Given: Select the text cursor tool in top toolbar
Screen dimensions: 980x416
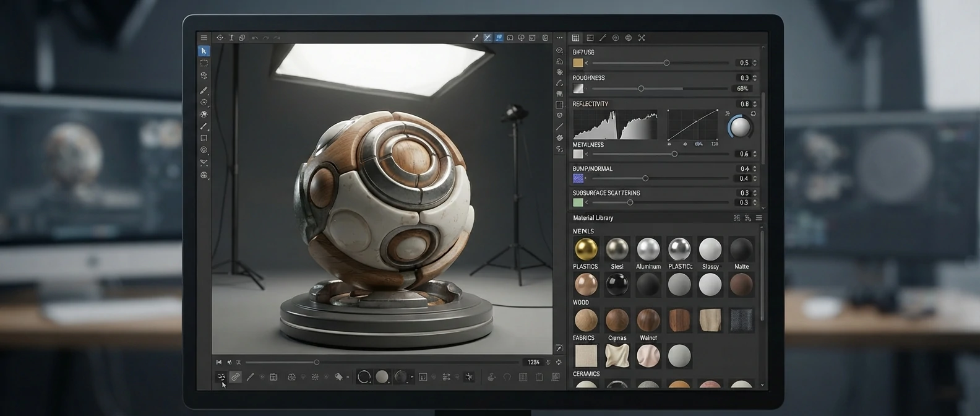Looking at the screenshot, I should pyautogui.click(x=231, y=38).
